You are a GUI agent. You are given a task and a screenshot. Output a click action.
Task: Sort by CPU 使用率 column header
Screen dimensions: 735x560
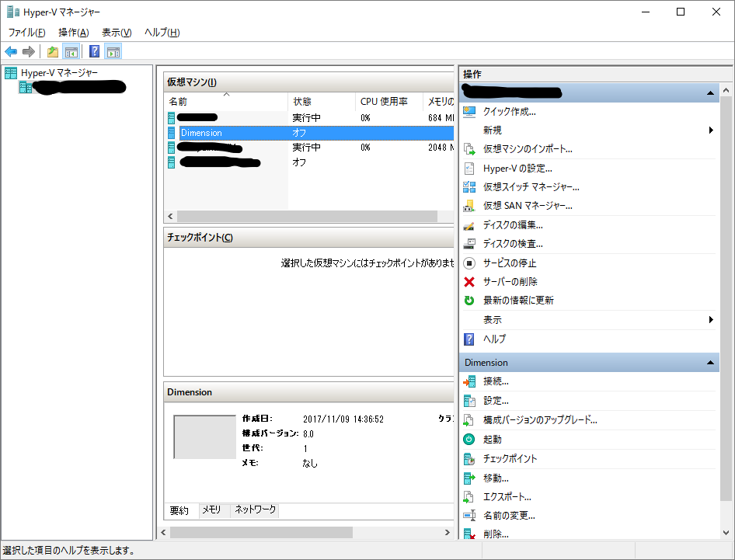(x=389, y=101)
